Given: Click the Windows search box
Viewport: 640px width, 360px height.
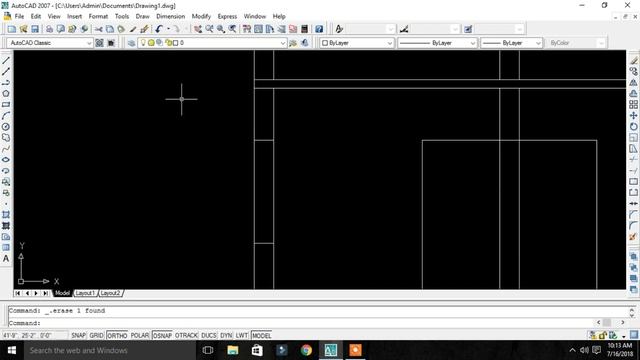Looking at the screenshot, I should (109, 350).
